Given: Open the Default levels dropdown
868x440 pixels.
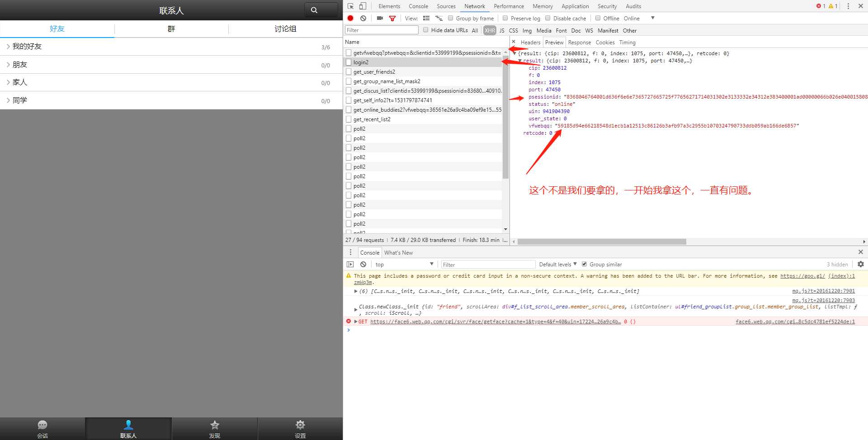Looking at the screenshot, I should tap(558, 264).
